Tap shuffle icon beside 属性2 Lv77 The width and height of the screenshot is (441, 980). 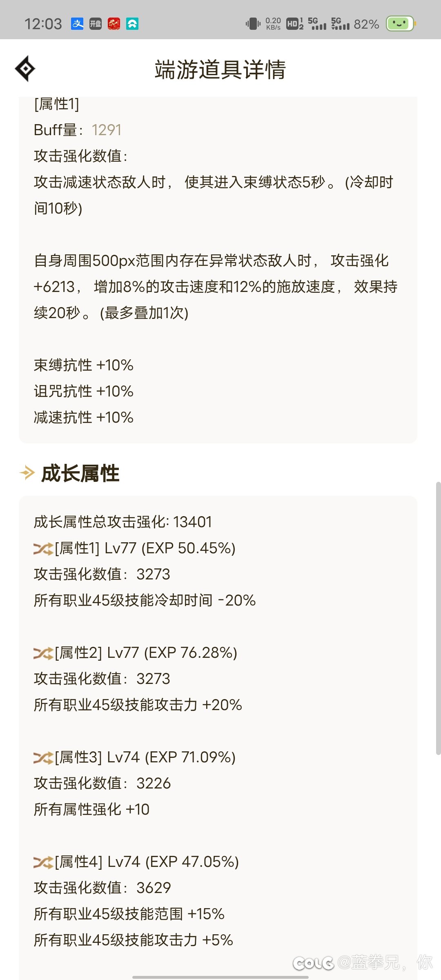[43, 653]
